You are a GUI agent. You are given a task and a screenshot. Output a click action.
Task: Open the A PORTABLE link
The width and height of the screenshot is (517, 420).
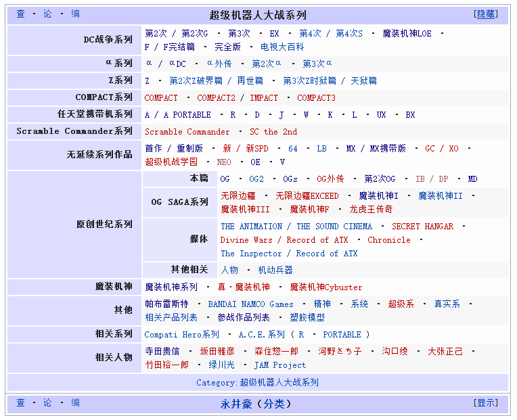[187, 114]
